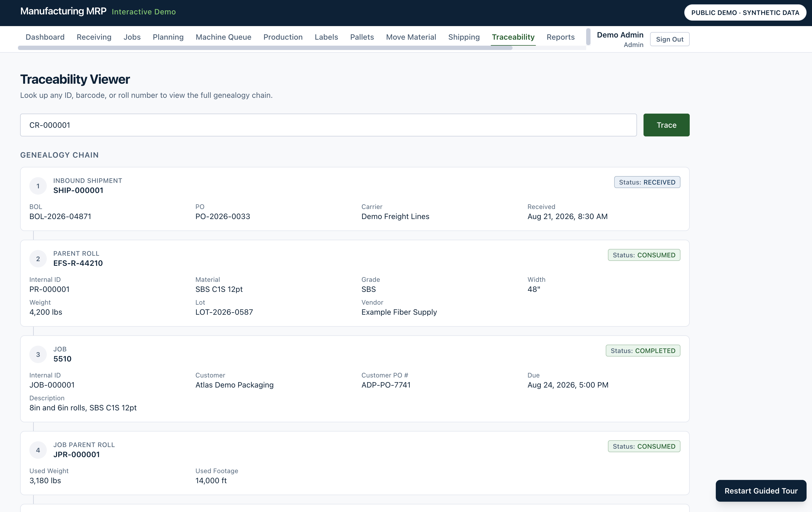Image resolution: width=812 pixels, height=512 pixels.
Task: Select the Traceability tab
Action: 513,37
